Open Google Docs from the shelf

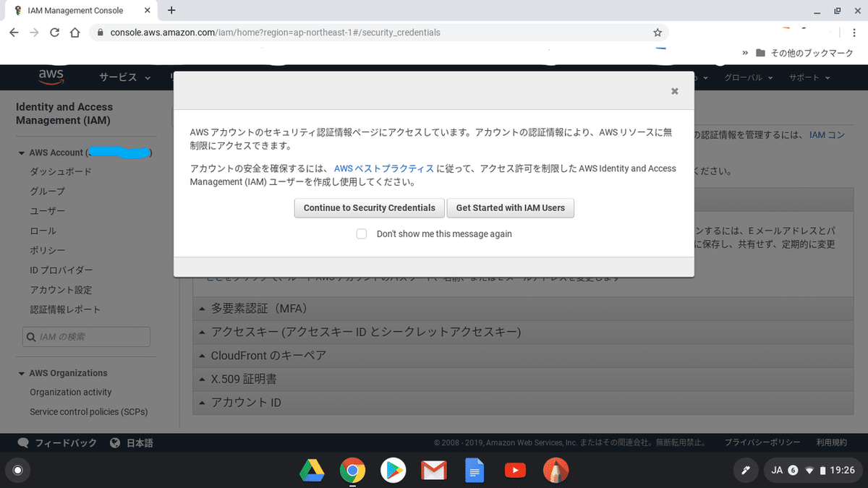(x=475, y=471)
